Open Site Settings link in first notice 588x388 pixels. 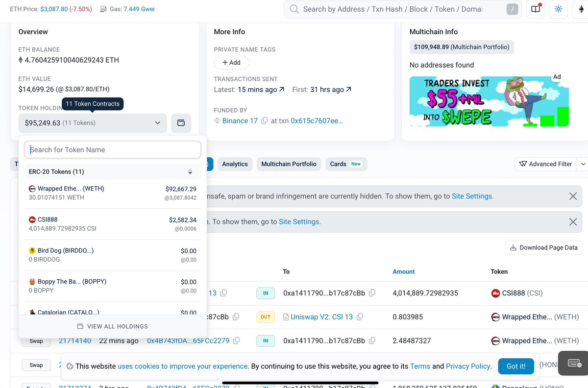pos(472,196)
